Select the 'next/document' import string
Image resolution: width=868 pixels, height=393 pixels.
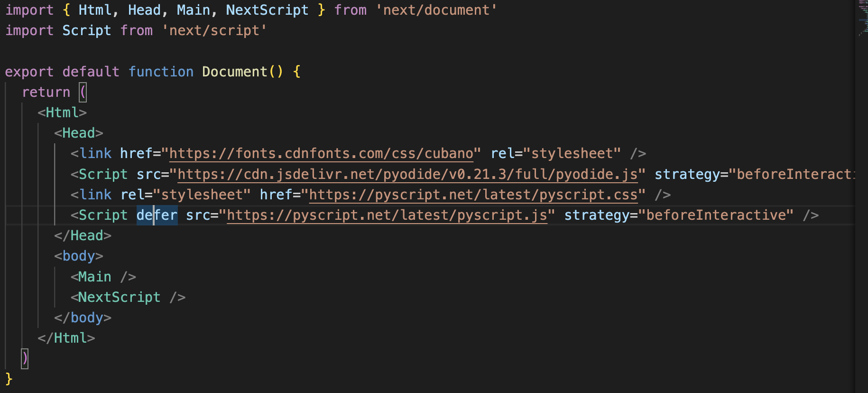(x=436, y=10)
